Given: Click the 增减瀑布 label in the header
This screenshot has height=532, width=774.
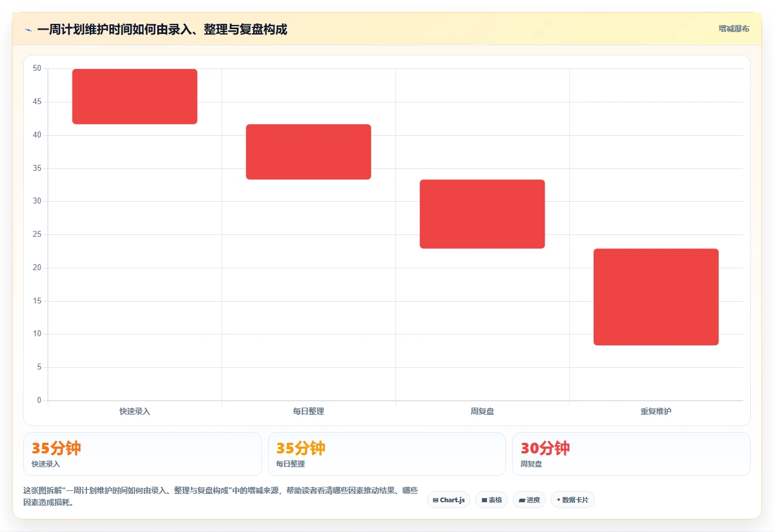Looking at the screenshot, I should click(x=734, y=29).
